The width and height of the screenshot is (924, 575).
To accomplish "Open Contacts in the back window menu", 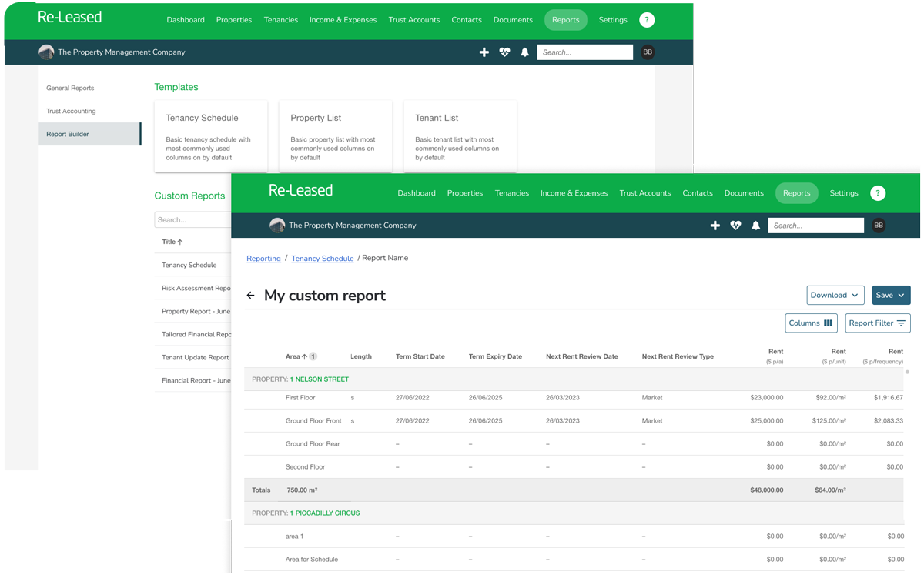I will click(467, 20).
